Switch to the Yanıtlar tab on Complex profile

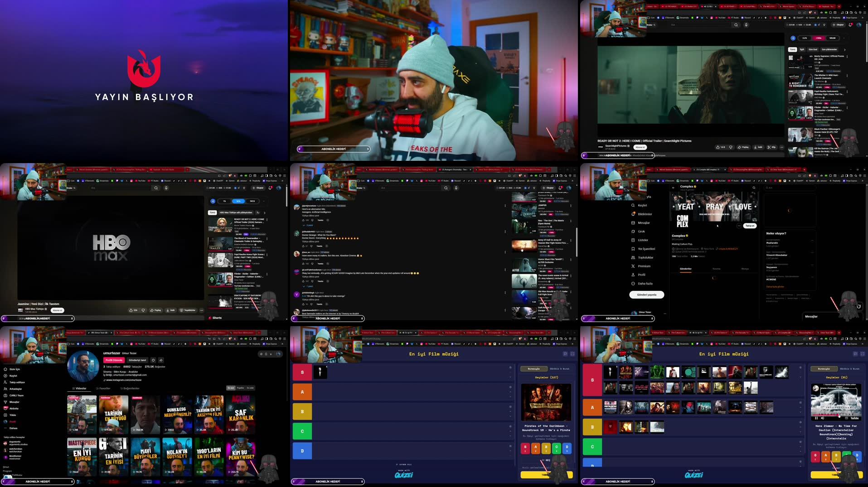pos(715,269)
